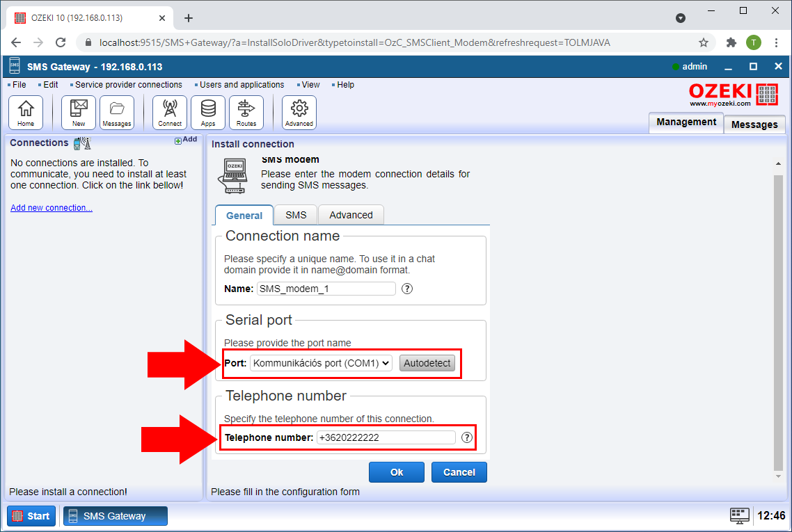
Task: Open the Messages folder toolbar icon
Action: click(117, 113)
